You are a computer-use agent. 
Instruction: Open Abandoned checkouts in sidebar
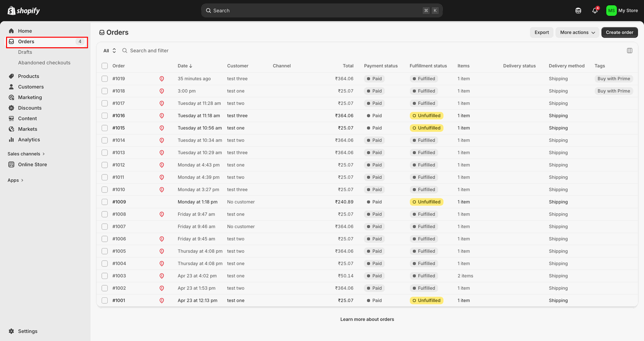click(x=44, y=63)
